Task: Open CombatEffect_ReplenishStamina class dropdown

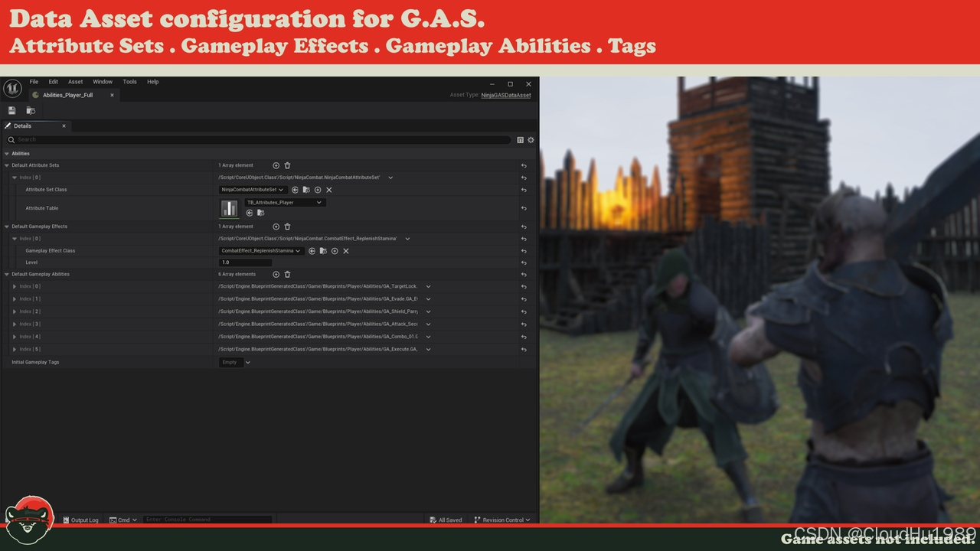Action: coord(261,251)
